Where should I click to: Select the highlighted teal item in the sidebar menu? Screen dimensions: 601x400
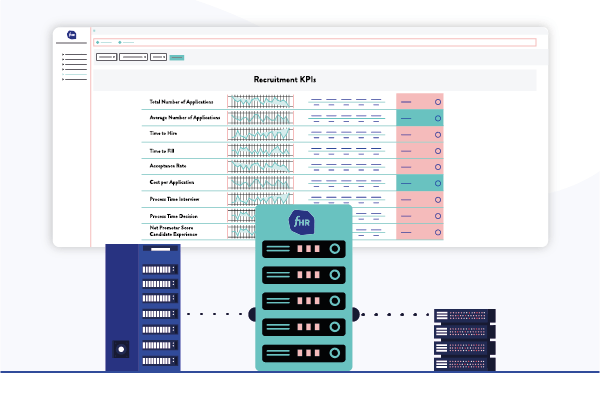[74, 74]
